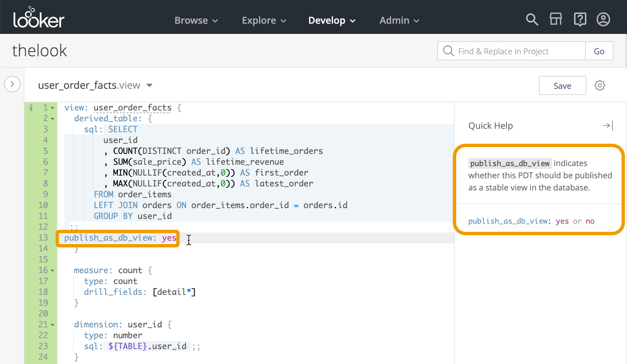Click the info marker on line 1
The image size is (627, 364).
click(31, 108)
